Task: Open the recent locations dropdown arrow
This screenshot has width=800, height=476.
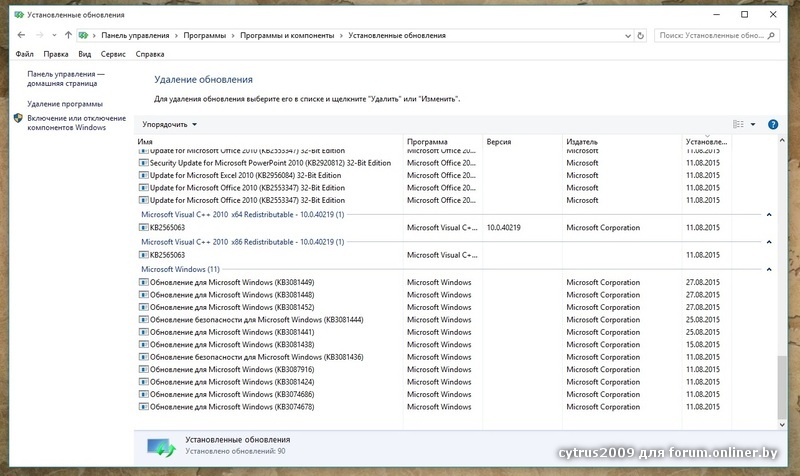Action: 54,35
